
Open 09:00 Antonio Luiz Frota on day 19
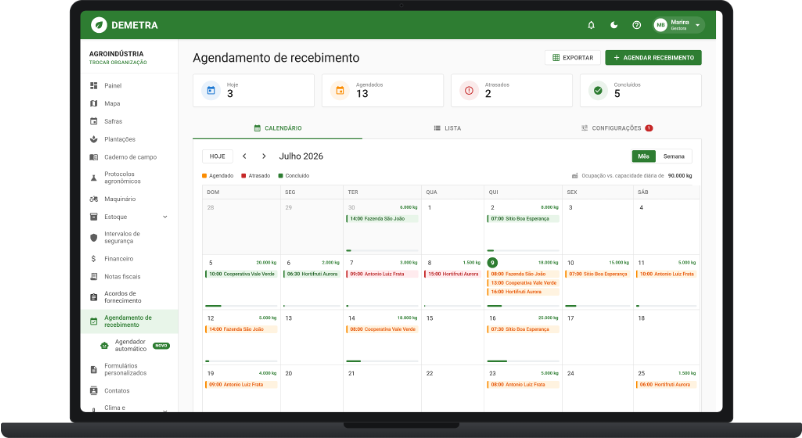click(241, 384)
